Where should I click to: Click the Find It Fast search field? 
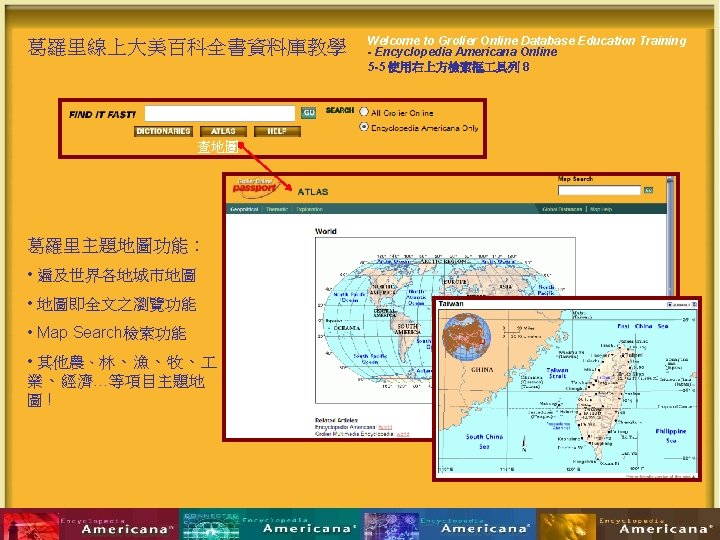pyautogui.click(x=219, y=113)
